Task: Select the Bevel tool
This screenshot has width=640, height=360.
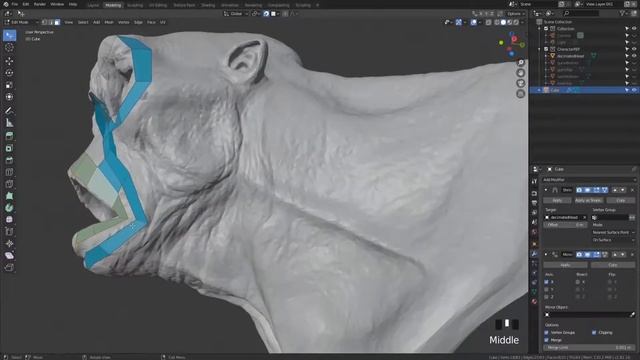Action: (x=9, y=160)
